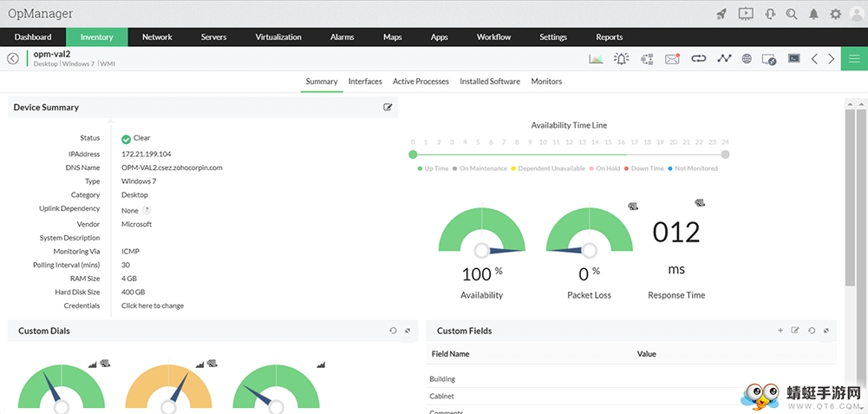Click the yellow dial's threshold icon
868x414 pixels.
point(212,364)
